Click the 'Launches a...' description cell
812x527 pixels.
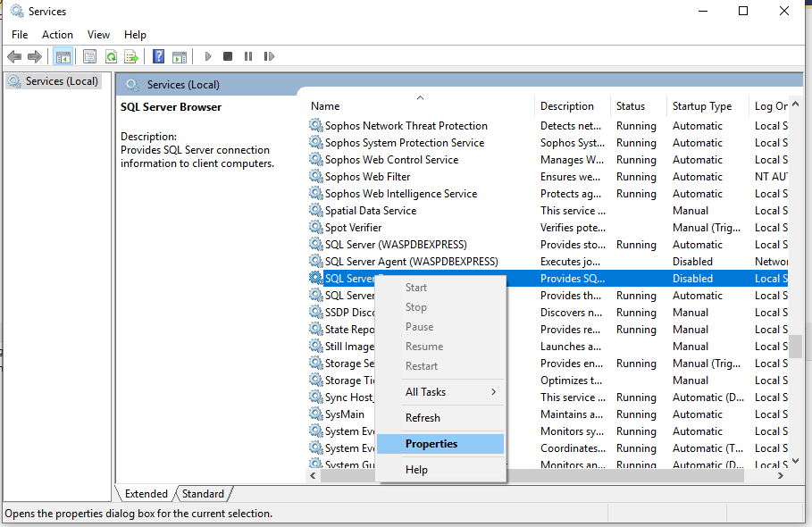(571, 347)
